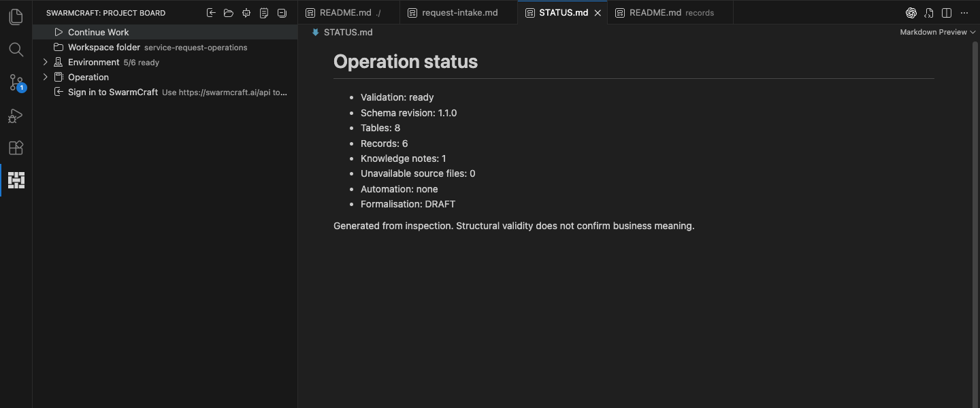The image size is (980, 408).
Task: Click the 'Schema revision: 1.1.0' line
Action: coord(408,113)
